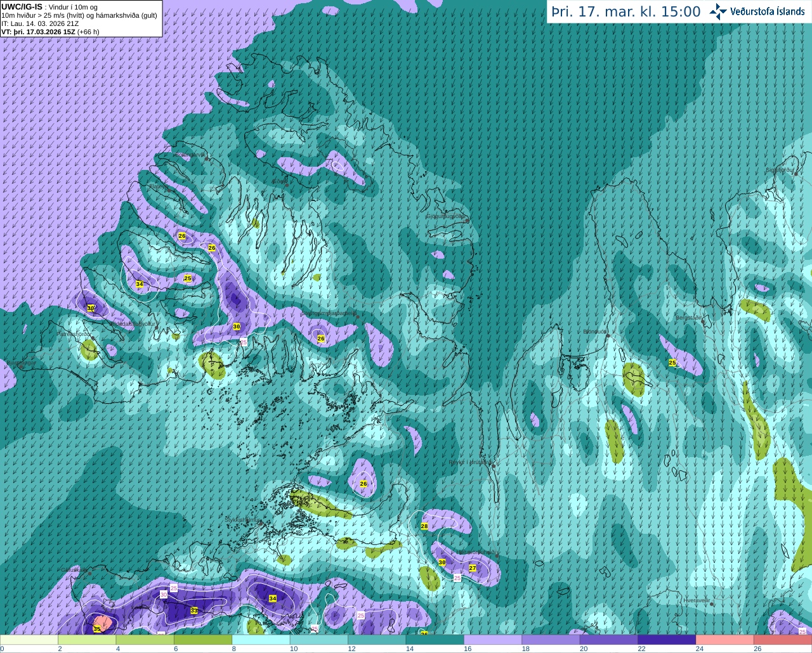Click the Hveravellir station label

(x=697, y=600)
